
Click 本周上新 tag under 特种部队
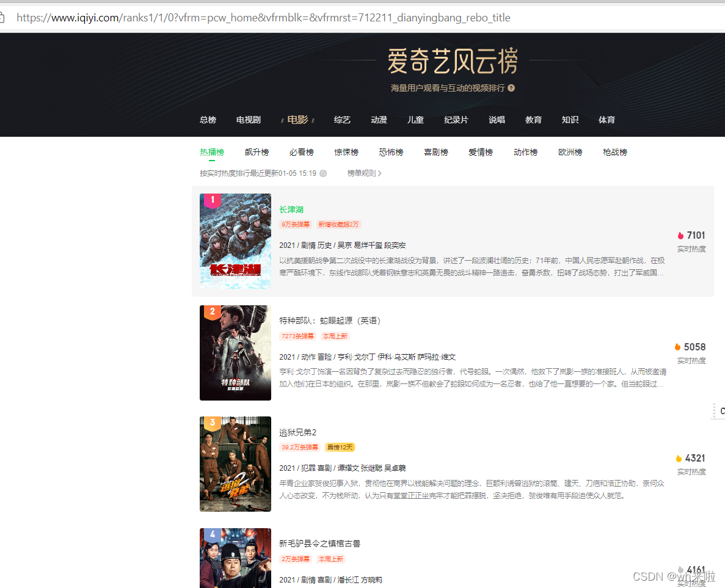coord(335,336)
